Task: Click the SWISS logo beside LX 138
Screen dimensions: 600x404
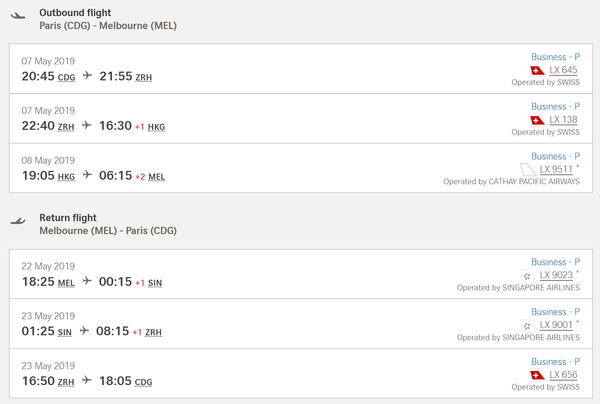Action: pos(537,120)
